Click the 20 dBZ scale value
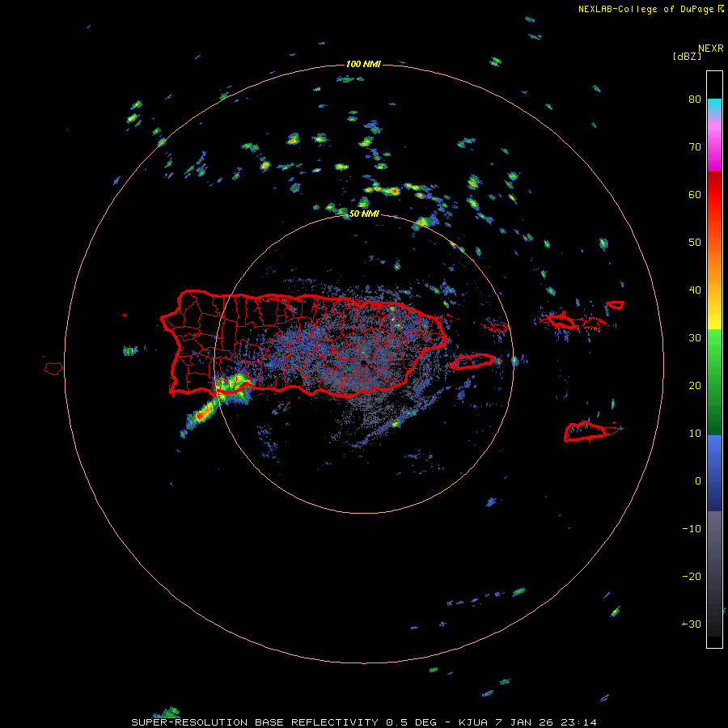This screenshot has height=728, width=728. point(695,386)
